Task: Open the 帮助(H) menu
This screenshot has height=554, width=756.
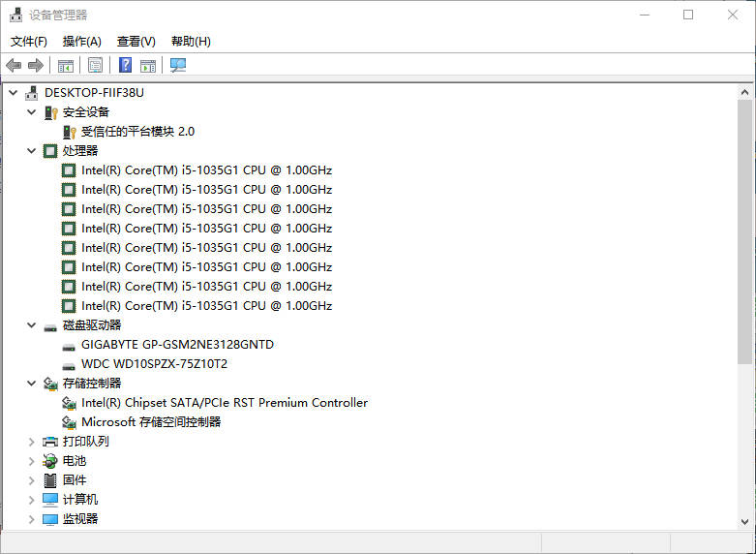Action: point(191,42)
